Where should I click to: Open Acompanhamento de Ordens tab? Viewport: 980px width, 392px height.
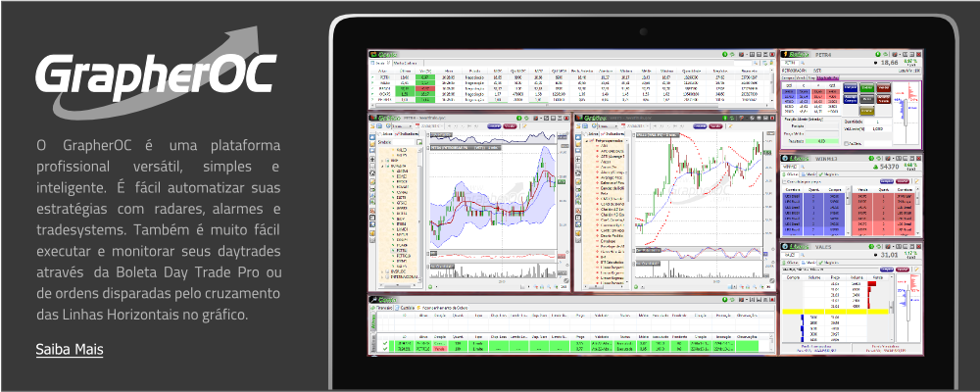coord(443,308)
